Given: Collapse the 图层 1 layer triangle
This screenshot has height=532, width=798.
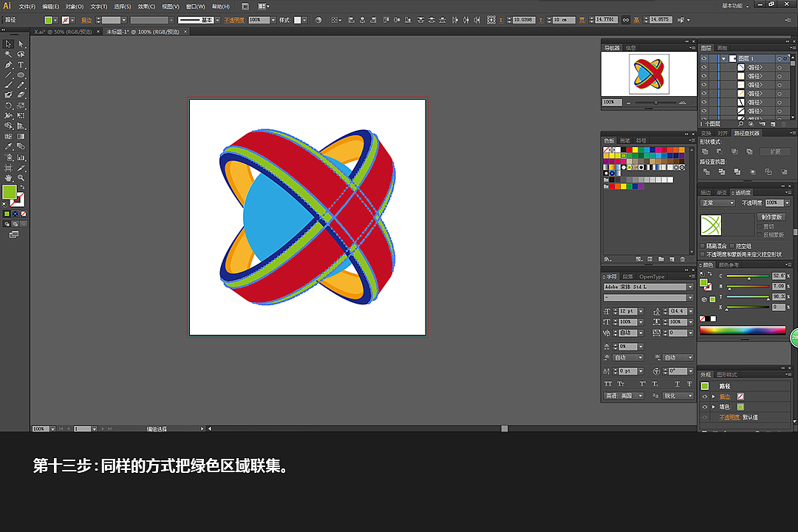Looking at the screenshot, I should (x=723, y=58).
